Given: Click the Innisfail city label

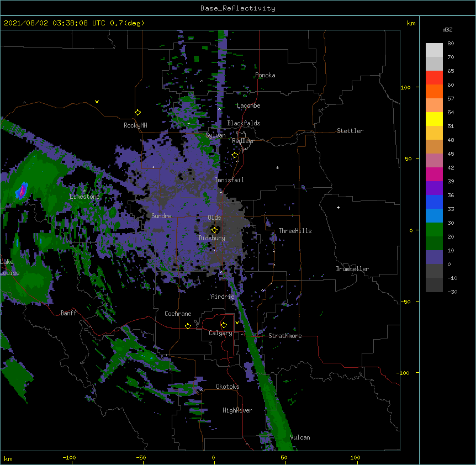Looking at the screenshot, I should (229, 180).
